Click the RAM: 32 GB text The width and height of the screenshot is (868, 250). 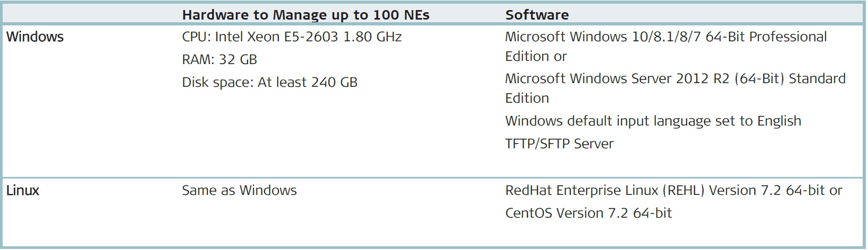[x=220, y=59]
